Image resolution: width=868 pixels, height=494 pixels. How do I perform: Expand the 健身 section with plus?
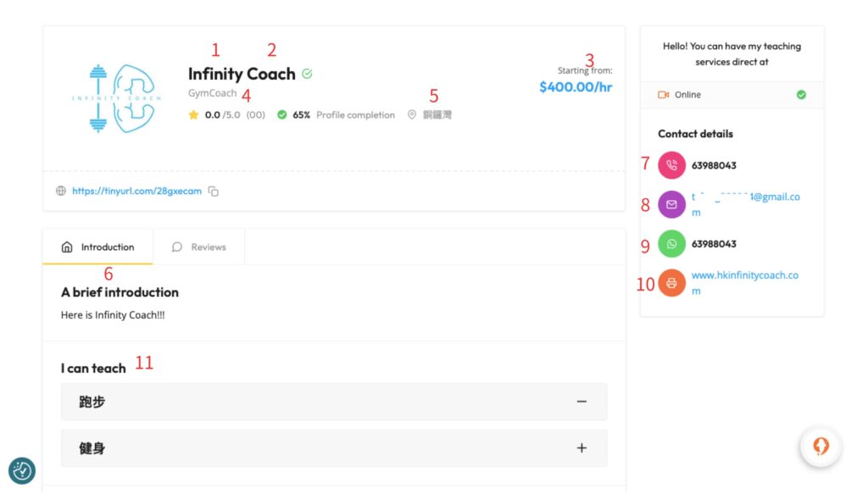point(581,448)
